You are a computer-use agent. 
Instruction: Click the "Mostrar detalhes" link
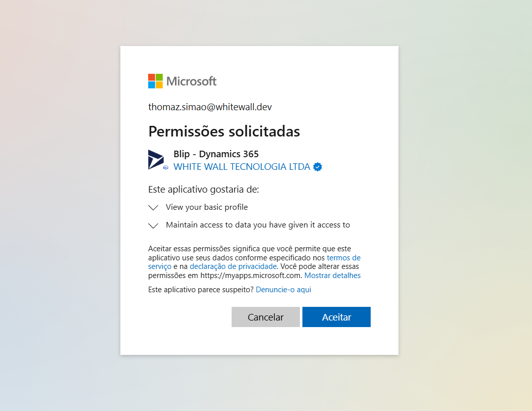pyautogui.click(x=332, y=276)
